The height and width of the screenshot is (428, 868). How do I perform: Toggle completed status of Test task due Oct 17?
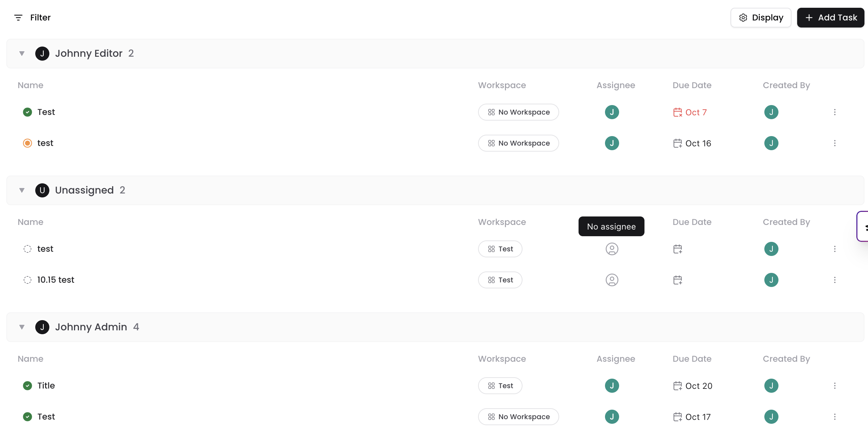[27, 417]
